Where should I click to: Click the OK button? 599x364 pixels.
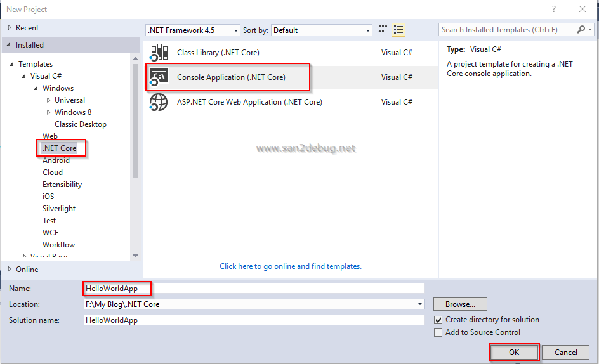click(x=514, y=352)
